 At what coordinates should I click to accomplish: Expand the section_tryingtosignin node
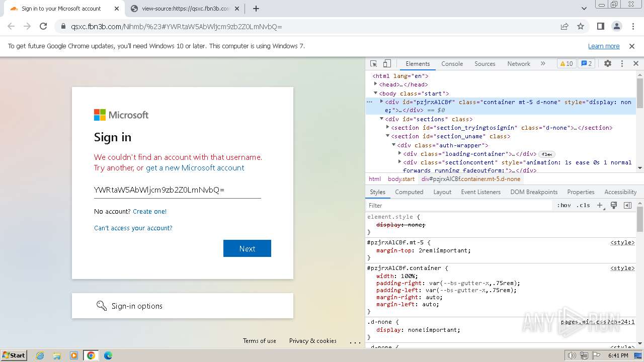click(387, 127)
